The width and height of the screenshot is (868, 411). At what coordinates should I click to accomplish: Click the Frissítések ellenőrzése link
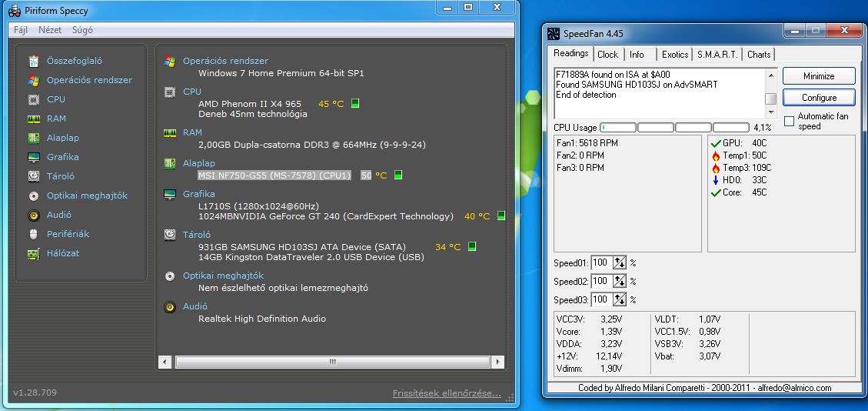pyautogui.click(x=447, y=394)
